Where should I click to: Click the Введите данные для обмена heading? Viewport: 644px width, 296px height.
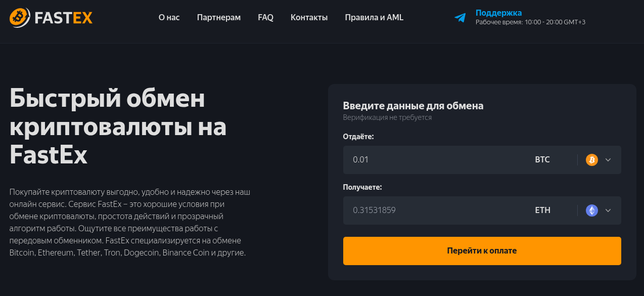(413, 106)
